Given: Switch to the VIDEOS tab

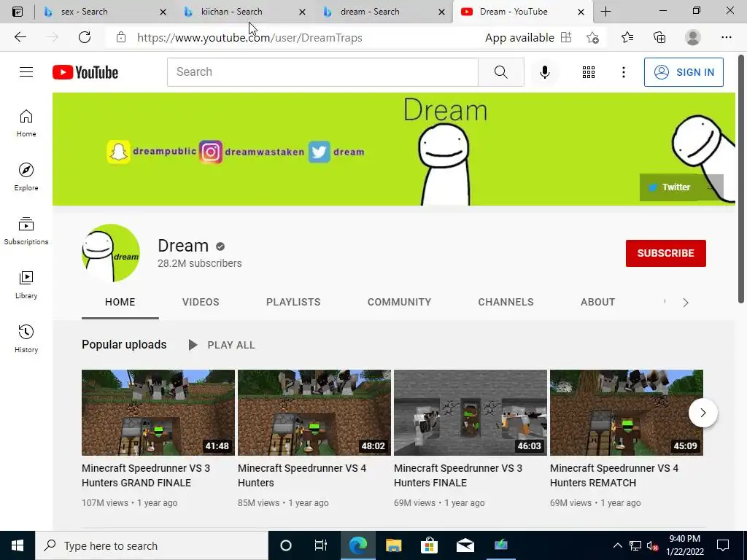Looking at the screenshot, I should (201, 302).
